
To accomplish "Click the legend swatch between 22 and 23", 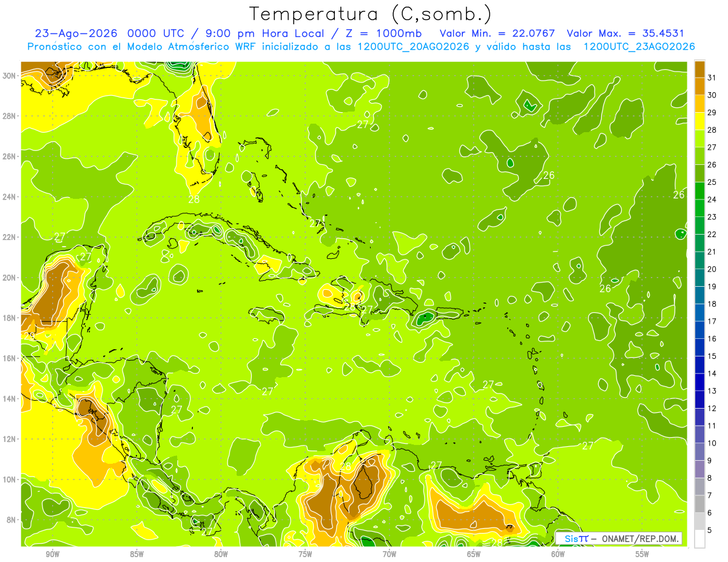I will pos(699,225).
